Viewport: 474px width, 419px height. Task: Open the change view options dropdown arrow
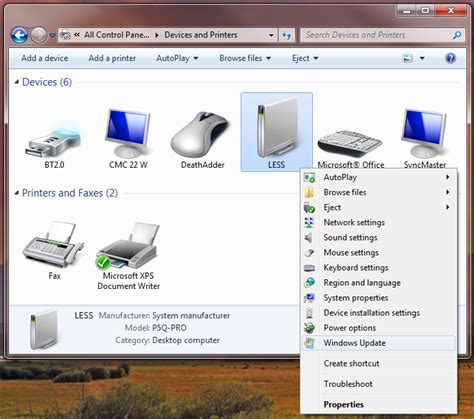[422, 58]
